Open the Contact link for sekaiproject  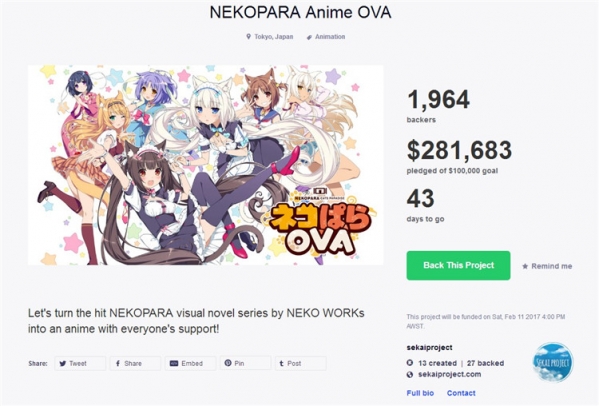click(x=461, y=393)
